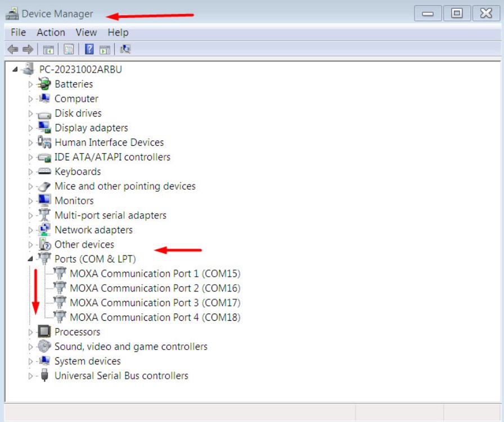Select the PC-20231002ARBU label
Screen dimensions: 504x422
click(80, 69)
